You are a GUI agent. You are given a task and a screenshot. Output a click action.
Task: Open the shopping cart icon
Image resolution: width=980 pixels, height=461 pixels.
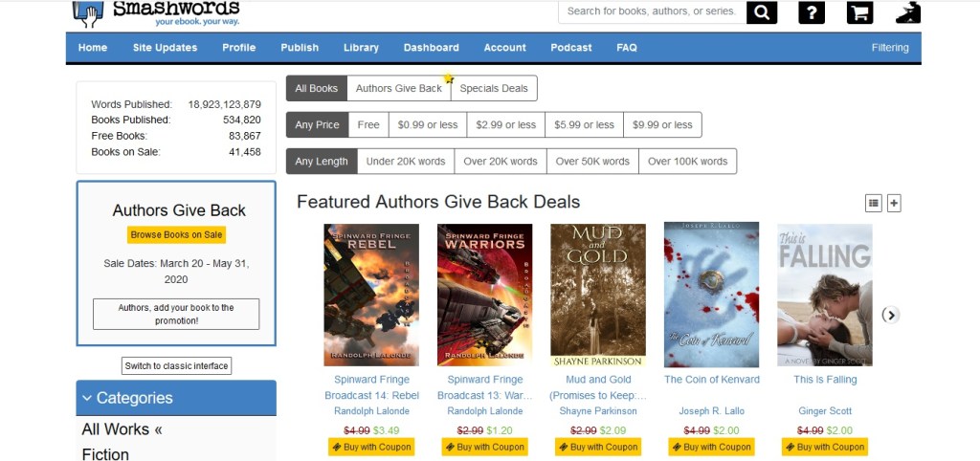coord(859,11)
